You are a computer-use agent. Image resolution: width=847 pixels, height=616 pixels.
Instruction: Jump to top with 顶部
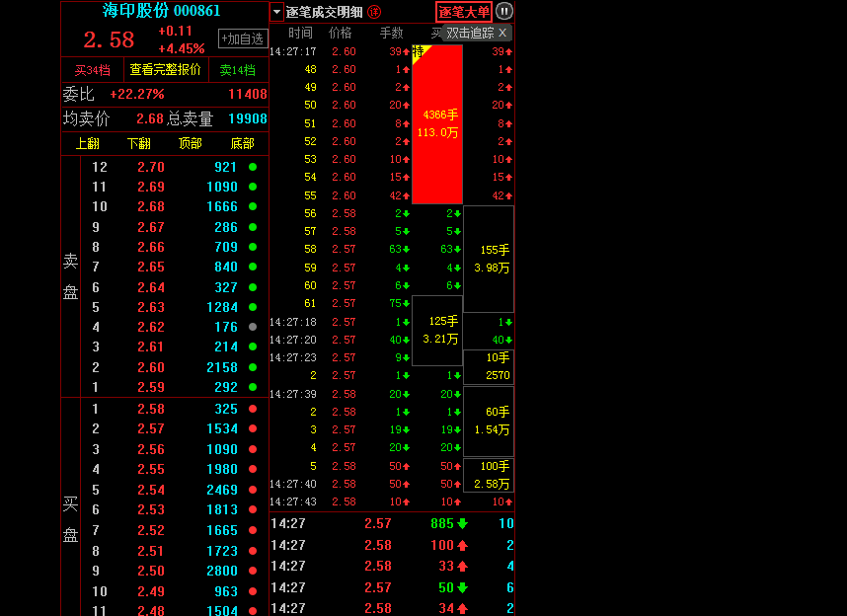(190, 143)
